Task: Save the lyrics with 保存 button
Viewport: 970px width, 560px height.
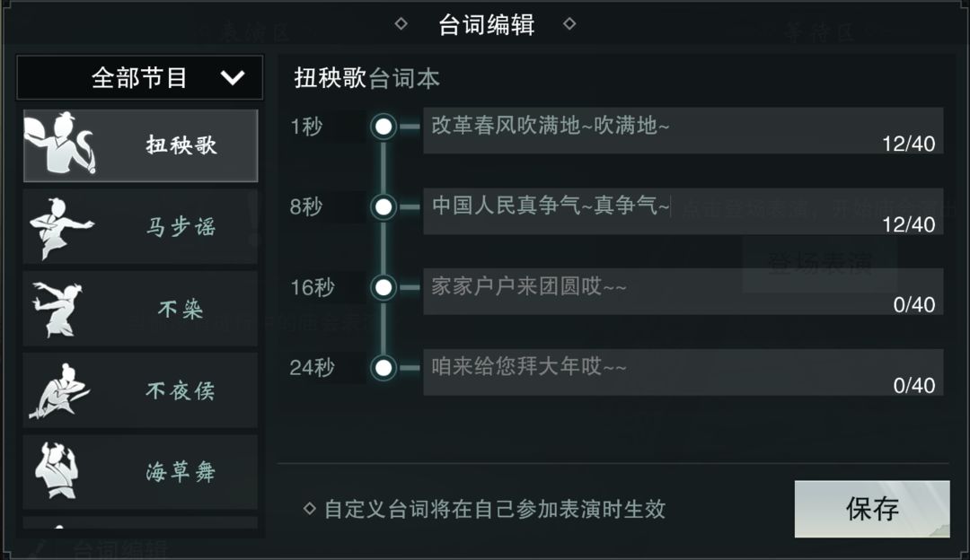Action: (x=872, y=509)
